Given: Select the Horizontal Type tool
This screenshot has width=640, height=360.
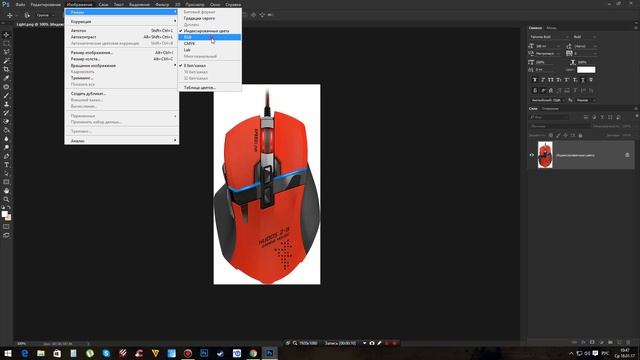Looking at the screenshot, I should click(6, 164).
